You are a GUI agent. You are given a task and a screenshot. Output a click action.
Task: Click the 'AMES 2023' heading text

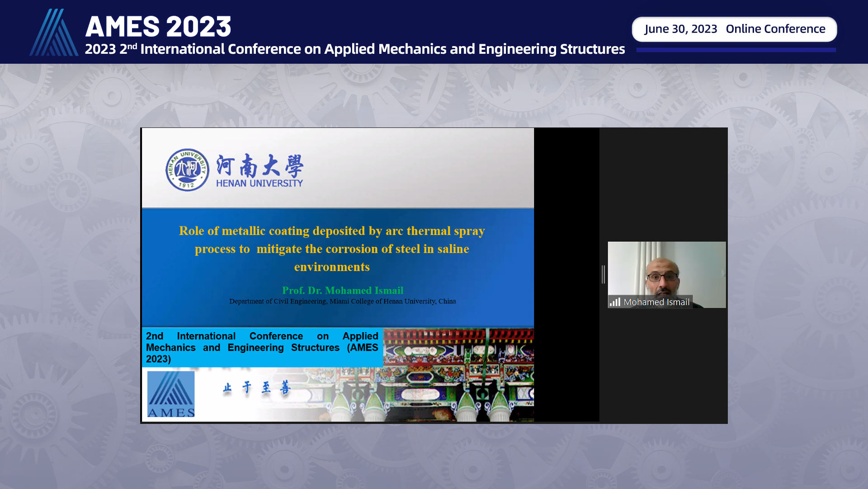point(158,26)
